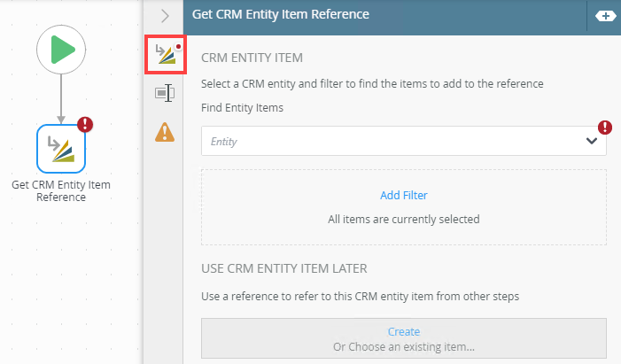Click the Entity dropdown chevron arrow
Screen dimensions: 621x364
(x=592, y=141)
